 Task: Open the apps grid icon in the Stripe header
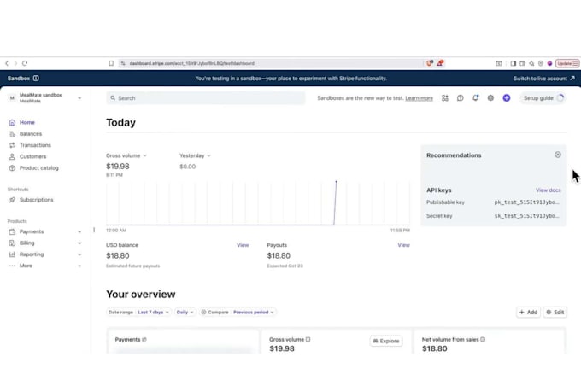click(445, 98)
